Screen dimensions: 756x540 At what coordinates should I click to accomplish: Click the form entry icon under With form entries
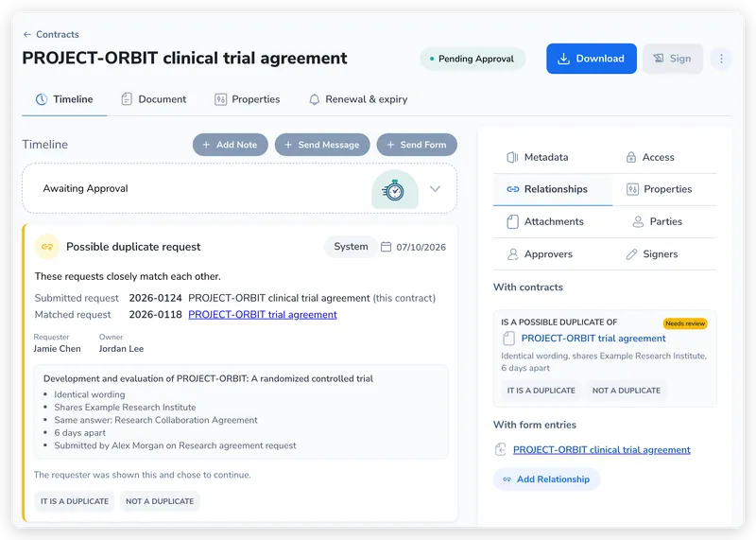tap(501, 449)
